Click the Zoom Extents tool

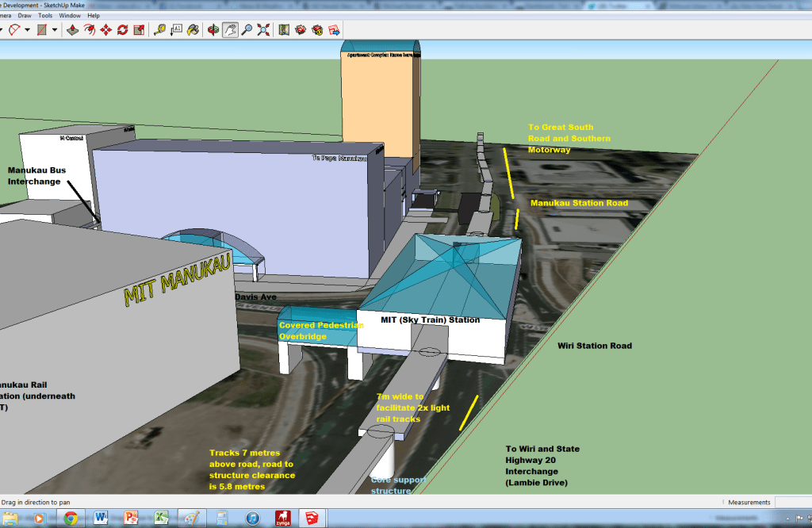(x=263, y=30)
